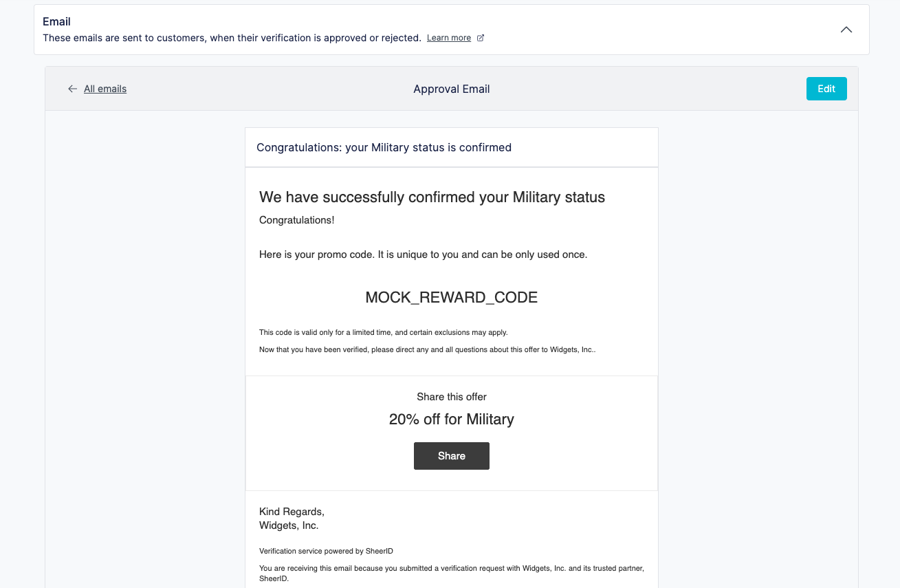Click the back arrow icon beside All emails
This screenshot has width=900, height=588.
[72, 89]
